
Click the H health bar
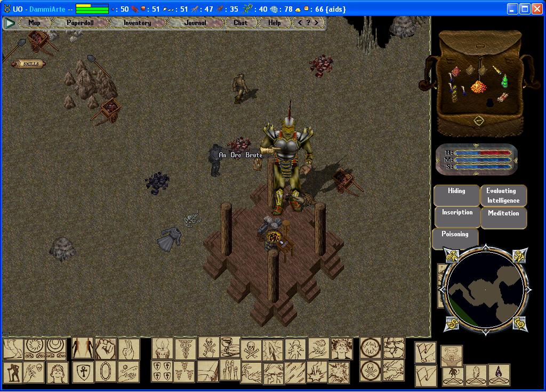coord(483,153)
